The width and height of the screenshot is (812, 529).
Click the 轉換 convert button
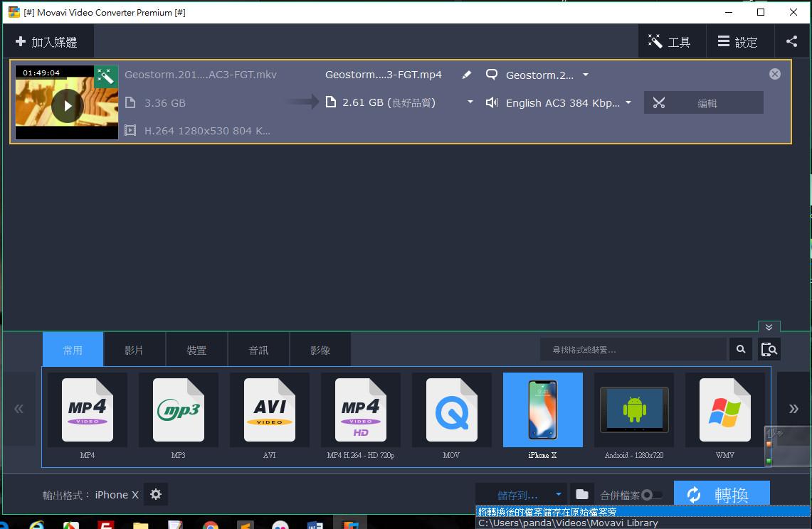722,494
